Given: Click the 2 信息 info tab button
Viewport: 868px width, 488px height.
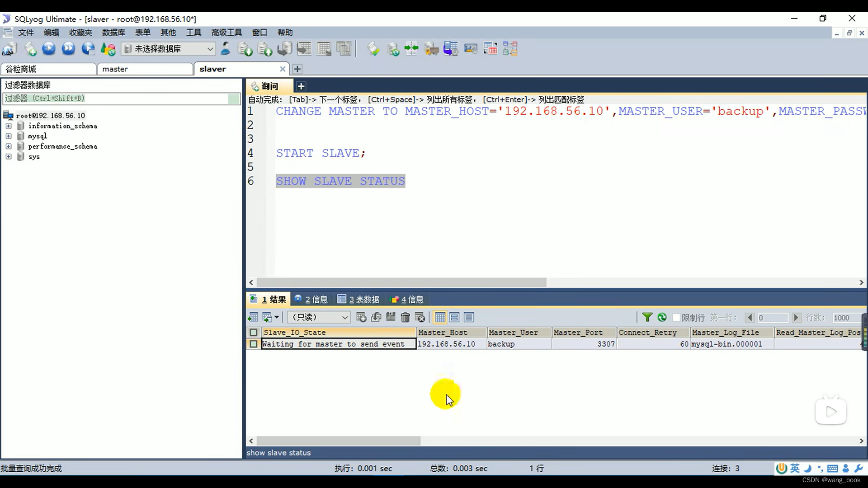Looking at the screenshot, I should [311, 299].
